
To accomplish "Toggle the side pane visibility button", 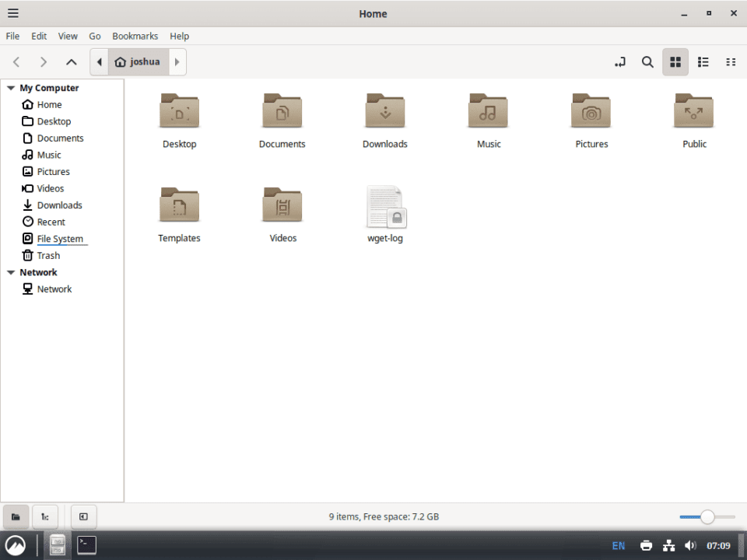I will click(83, 516).
